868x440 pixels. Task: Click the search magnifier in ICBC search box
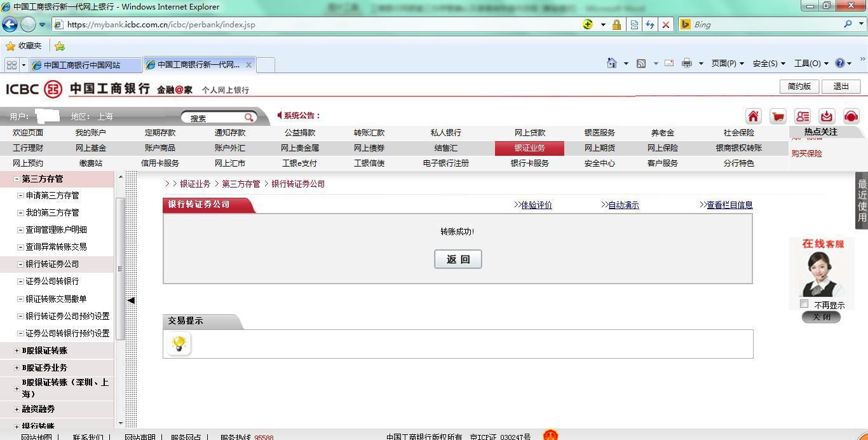click(x=249, y=118)
